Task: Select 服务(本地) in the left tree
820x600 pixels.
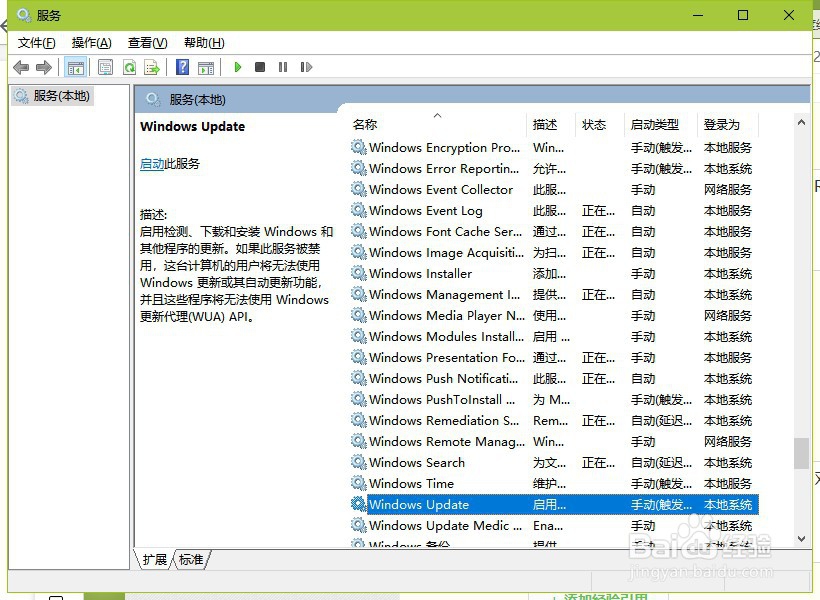Action: pos(52,96)
